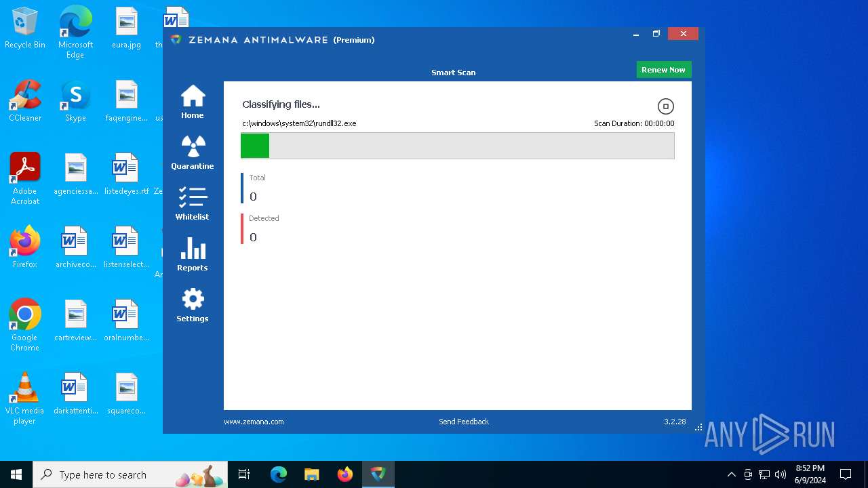Launch Edge from the taskbar

[x=279, y=474]
